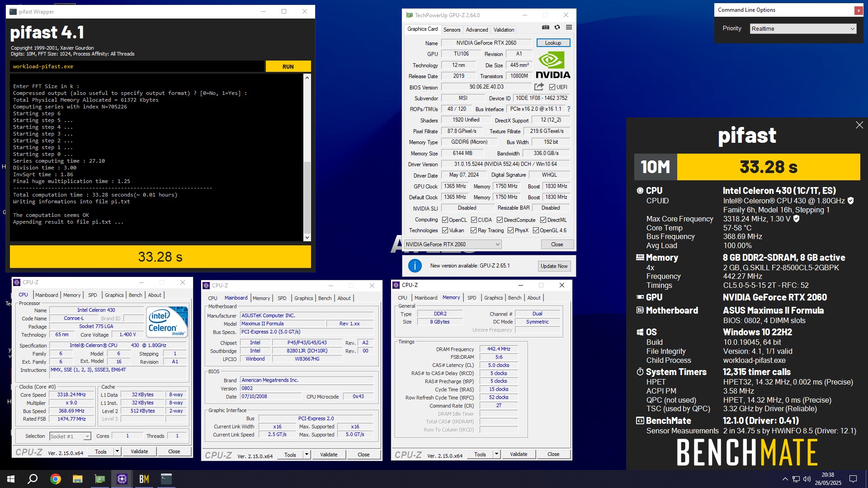Toggle the UEFI checkbox in GPU-Z
Image resolution: width=868 pixels, height=488 pixels.
click(x=552, y=87)
